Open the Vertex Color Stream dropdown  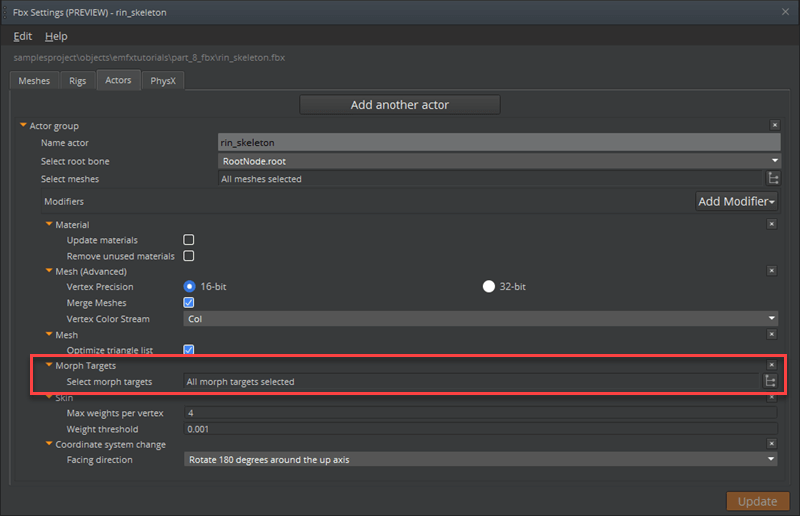click(x=481, y=319)
